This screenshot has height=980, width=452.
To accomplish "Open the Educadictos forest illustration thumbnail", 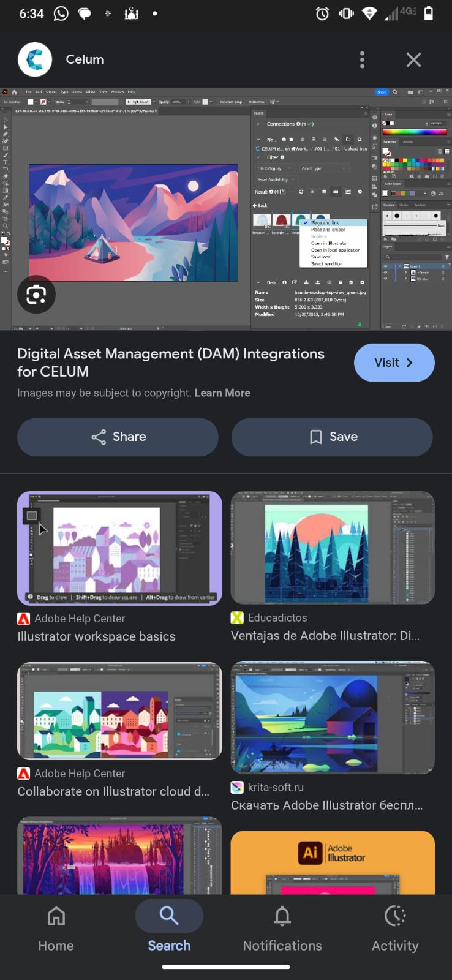I will (333, 548).
